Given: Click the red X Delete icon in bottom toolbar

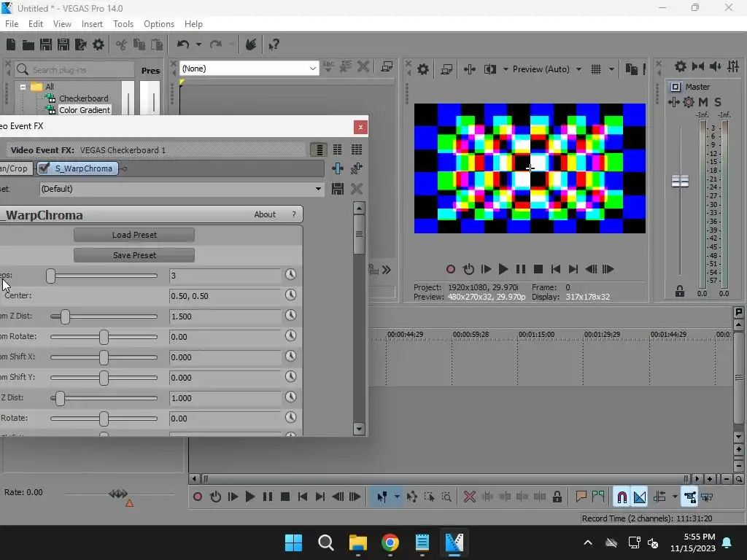Looking at the screenshot, I should (x=470, y=497).
